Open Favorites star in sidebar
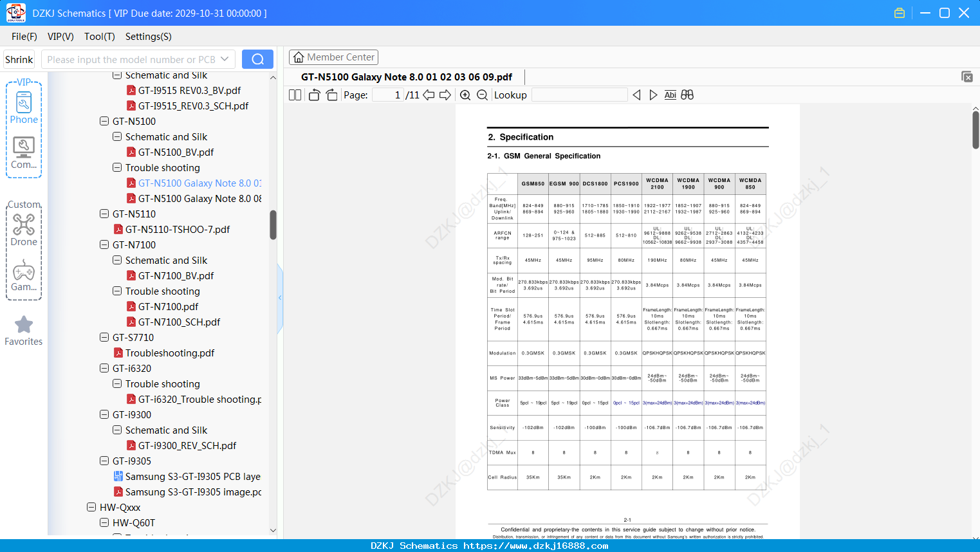The height and width of the screenshot is (552, 980). [x=24, y=331]
